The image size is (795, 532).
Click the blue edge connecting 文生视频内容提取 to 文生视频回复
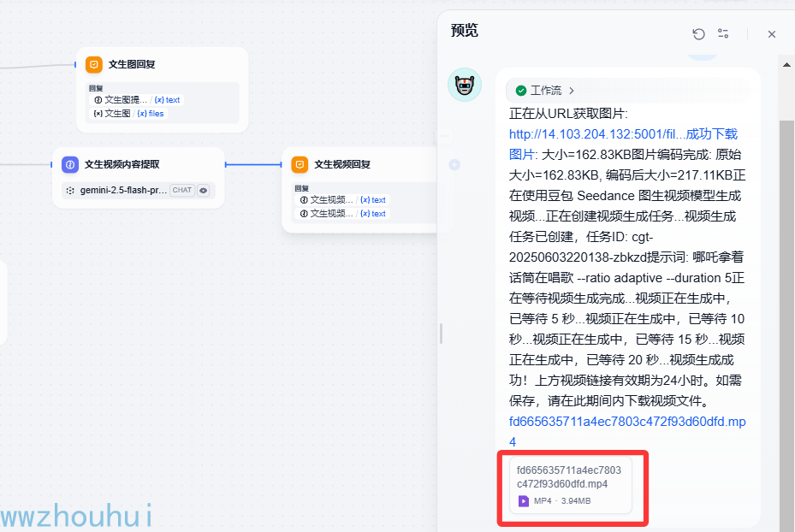pos(253,165)
